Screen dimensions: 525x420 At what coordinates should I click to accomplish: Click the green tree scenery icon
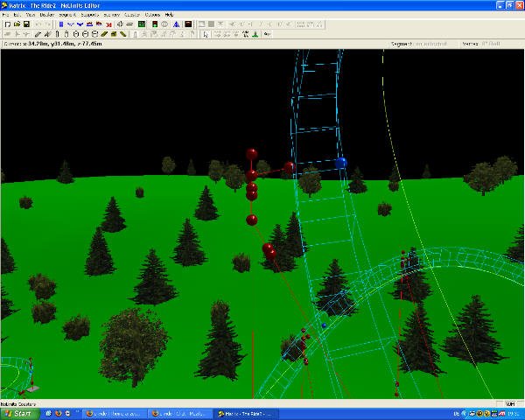tap(255, 34)
